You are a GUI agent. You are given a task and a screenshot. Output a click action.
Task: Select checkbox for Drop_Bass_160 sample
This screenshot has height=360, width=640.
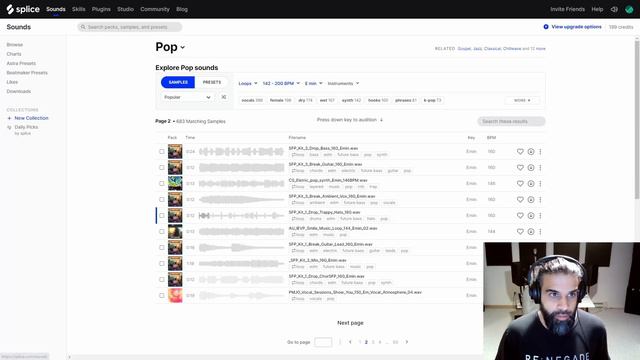coord(162,151)
